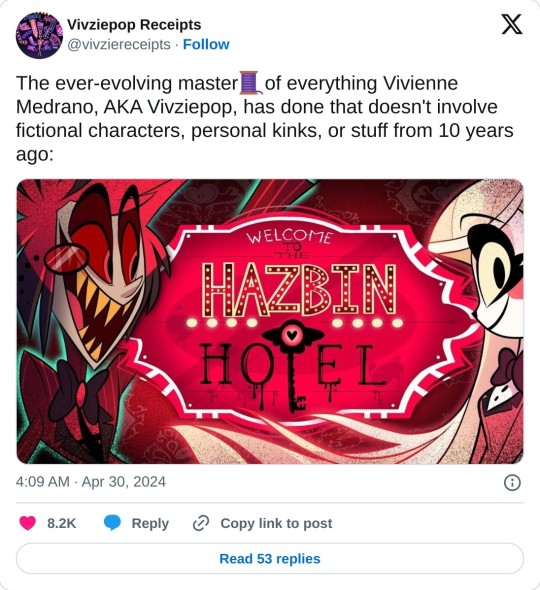Open the Vivziepop Receipts display name
Viewport: 540px width, 590px height.
134,24
